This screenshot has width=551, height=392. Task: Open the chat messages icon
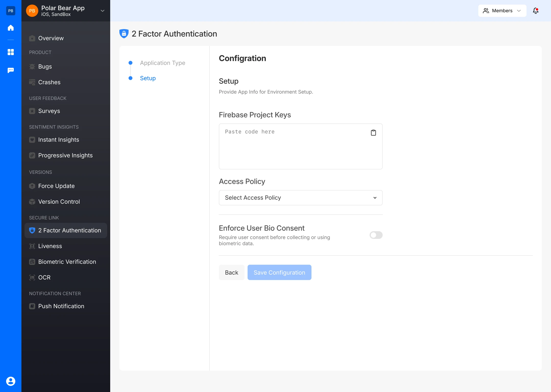click(x=10, y=70)
